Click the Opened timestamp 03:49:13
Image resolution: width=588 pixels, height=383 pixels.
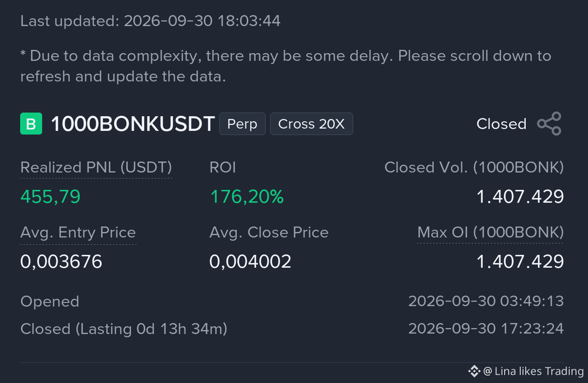point(486,301)
